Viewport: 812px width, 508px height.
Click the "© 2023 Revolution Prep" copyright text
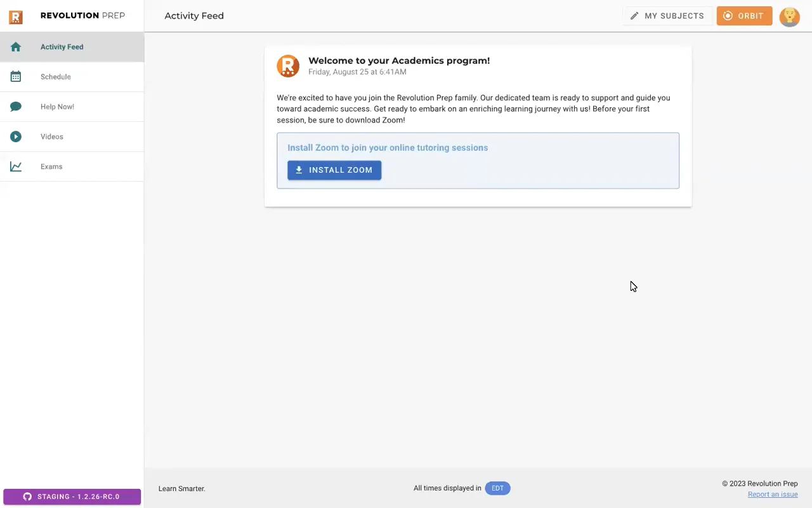click(760, 484)
